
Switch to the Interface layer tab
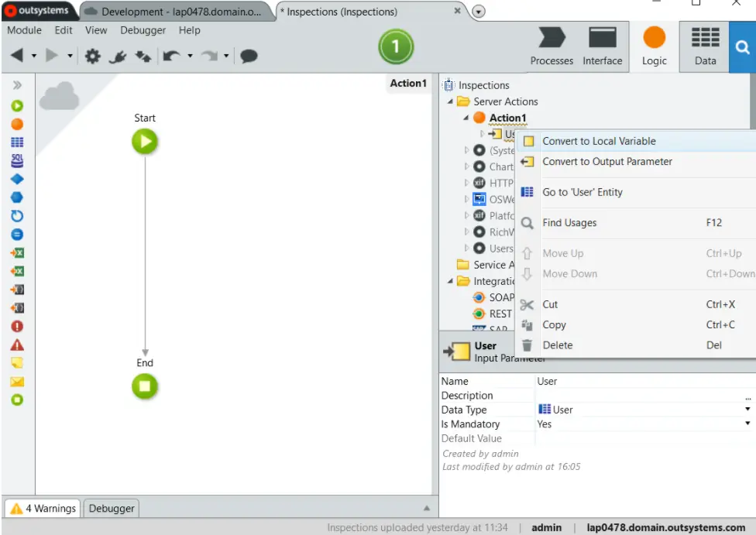click(602, 46)
